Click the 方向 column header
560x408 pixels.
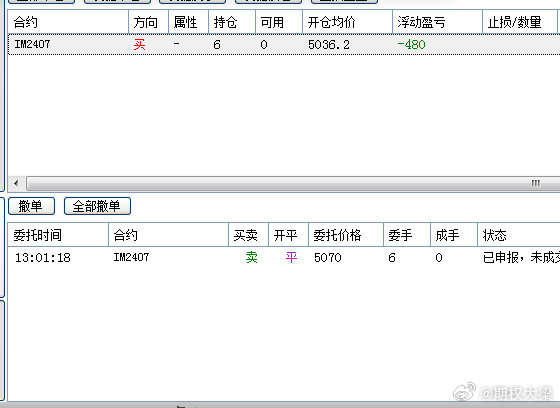click(x=149, y=22)
